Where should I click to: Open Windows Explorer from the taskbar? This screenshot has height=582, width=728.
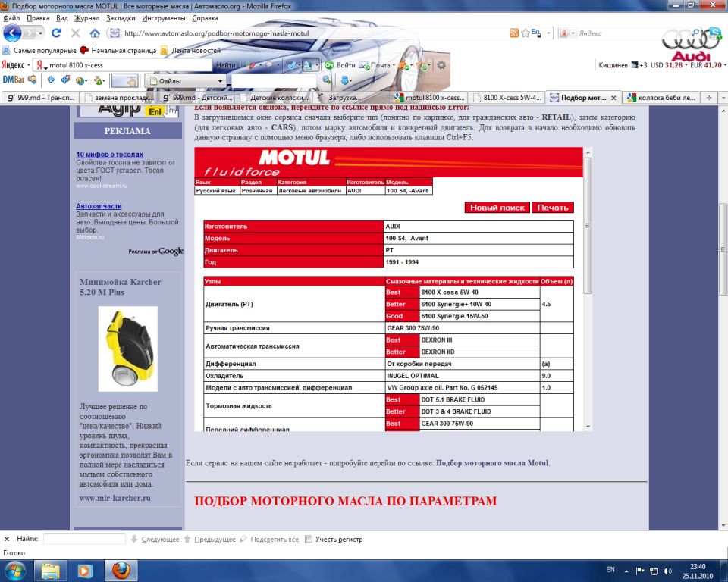point(51,571)
